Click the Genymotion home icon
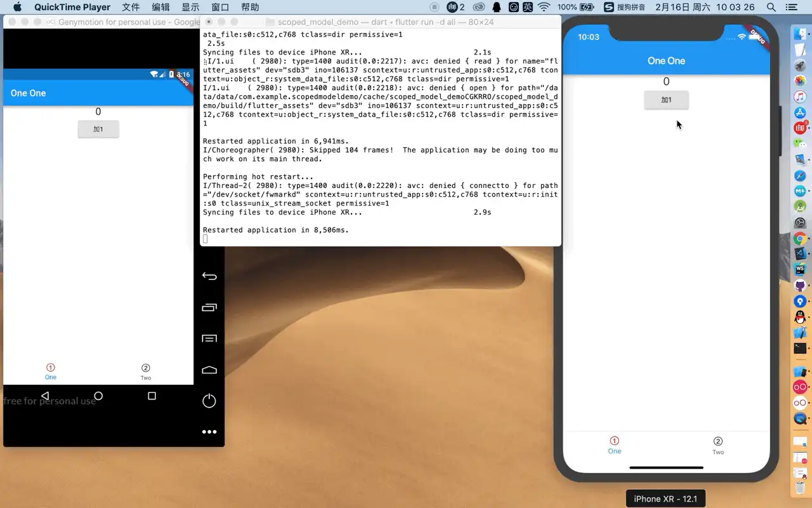This screenshot has width=812, height=508. click(x=209, y=370)
